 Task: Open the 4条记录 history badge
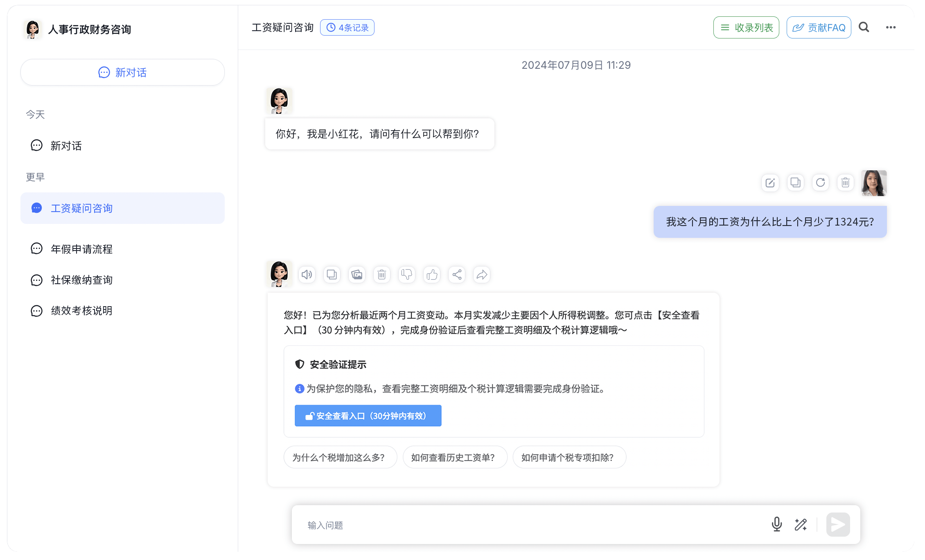coord(347,27)
